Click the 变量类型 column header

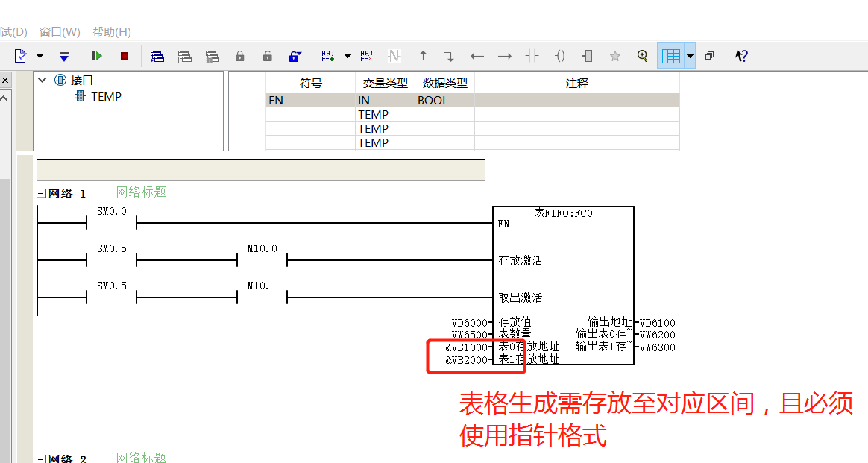tap(386, 84)
